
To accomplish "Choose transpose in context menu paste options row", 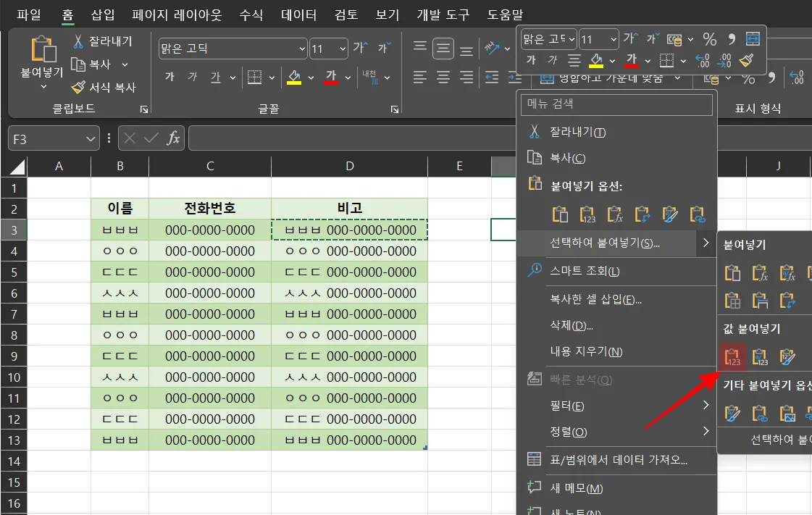I will tap(643, 214).
